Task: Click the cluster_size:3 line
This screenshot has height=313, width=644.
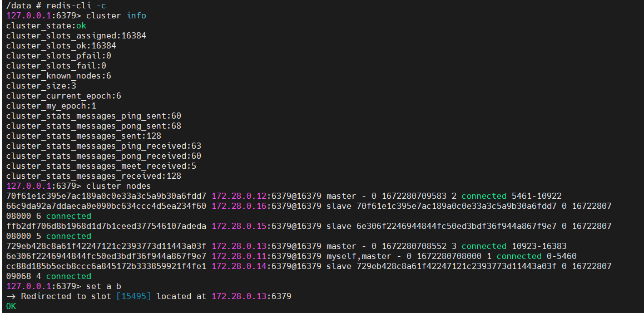Action: pos(41,86)
